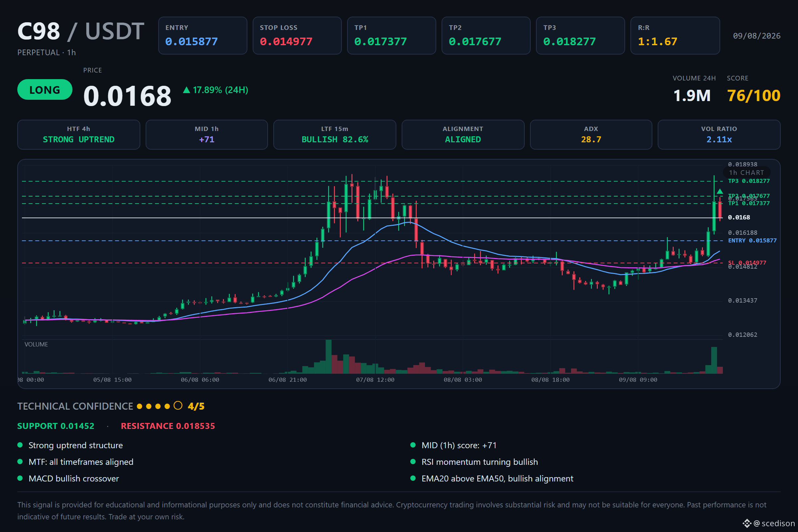
Task: Click the "RESISTANCE 0.018535" text
Action: coord(168,426)
